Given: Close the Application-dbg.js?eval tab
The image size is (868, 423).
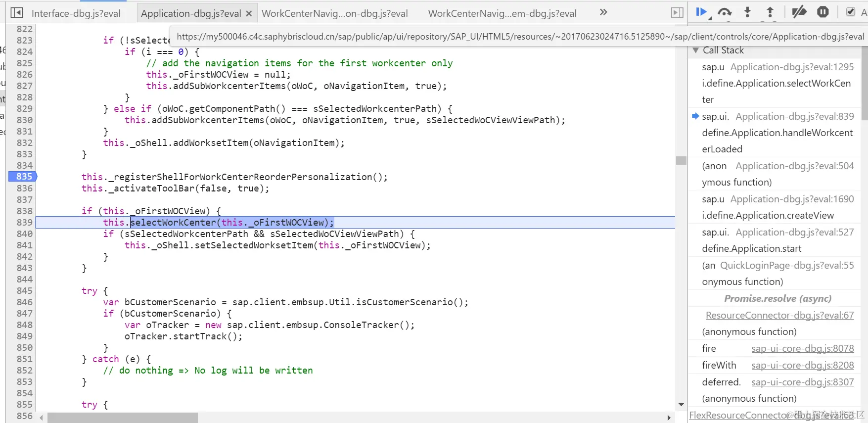Looking at the screenshot, I should point(249,13).
